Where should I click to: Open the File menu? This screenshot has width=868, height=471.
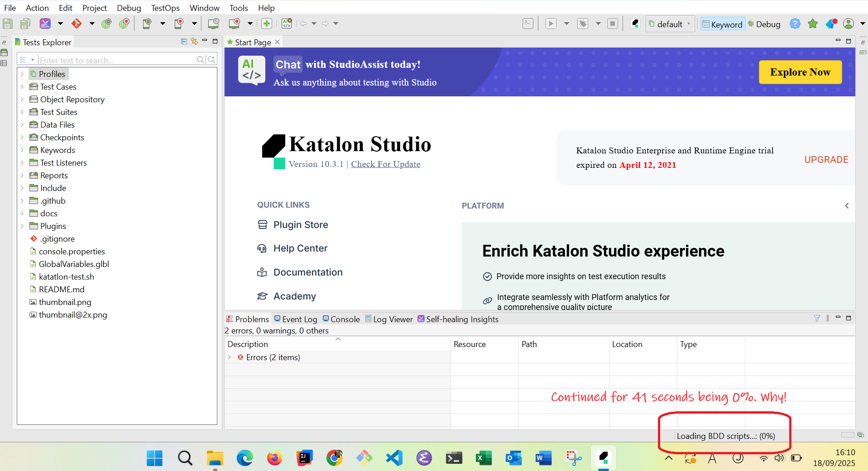pyautogui.click(x=10, y=8)
